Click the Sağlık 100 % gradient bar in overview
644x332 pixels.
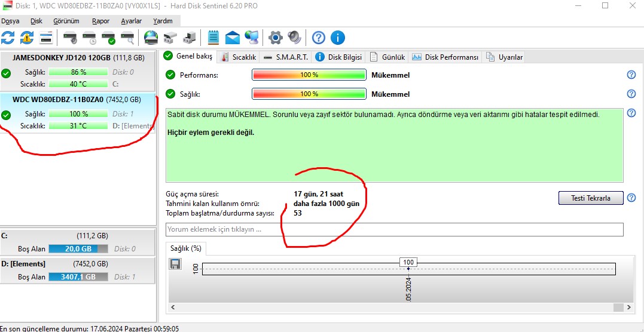coord(309,94)
